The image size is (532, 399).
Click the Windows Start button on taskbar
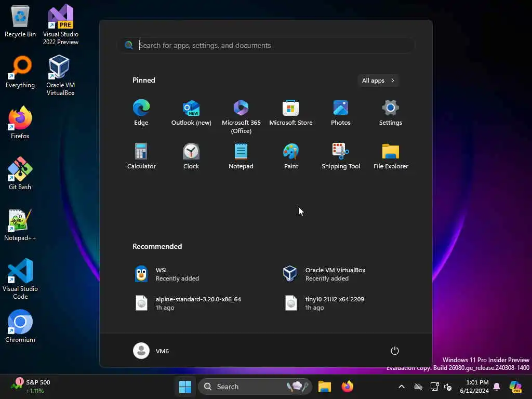pos(185,387)
